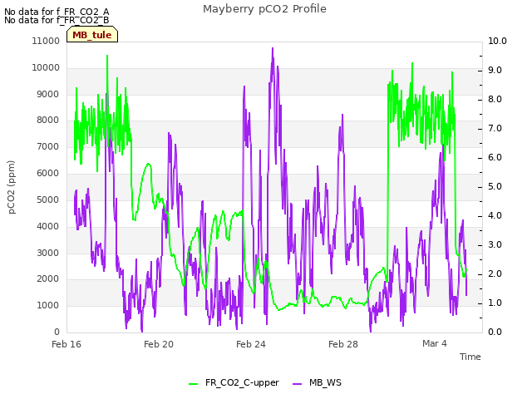This screenshot has width=532, height=399.
Task: Click the 0.0 right axis value
Action: 495,332
